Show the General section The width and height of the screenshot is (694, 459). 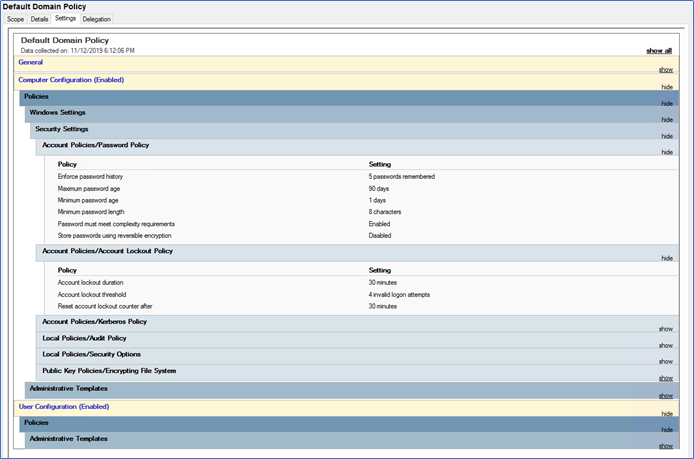[x=665, y=69]
